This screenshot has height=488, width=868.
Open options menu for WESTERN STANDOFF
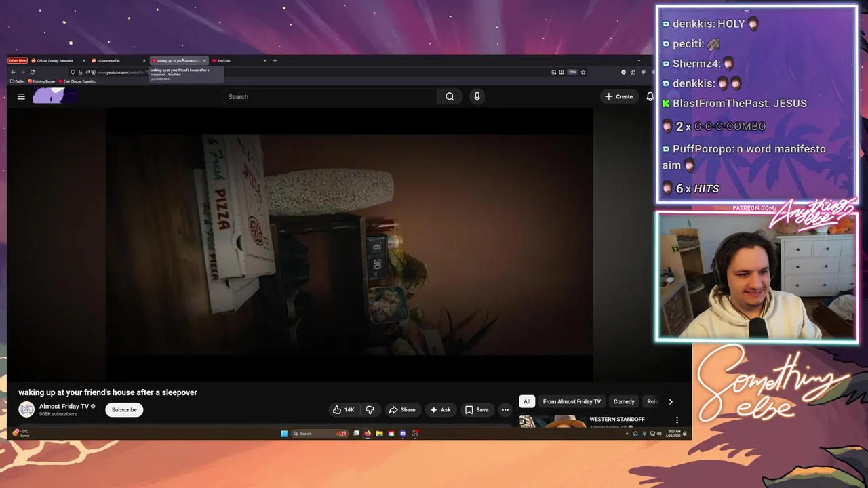677,420
